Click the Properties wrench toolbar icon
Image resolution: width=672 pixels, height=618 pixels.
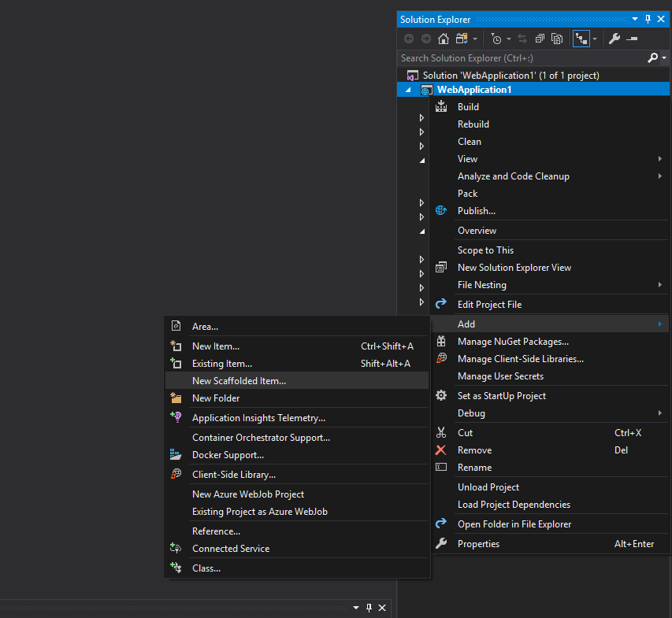[x=614, y=39]
